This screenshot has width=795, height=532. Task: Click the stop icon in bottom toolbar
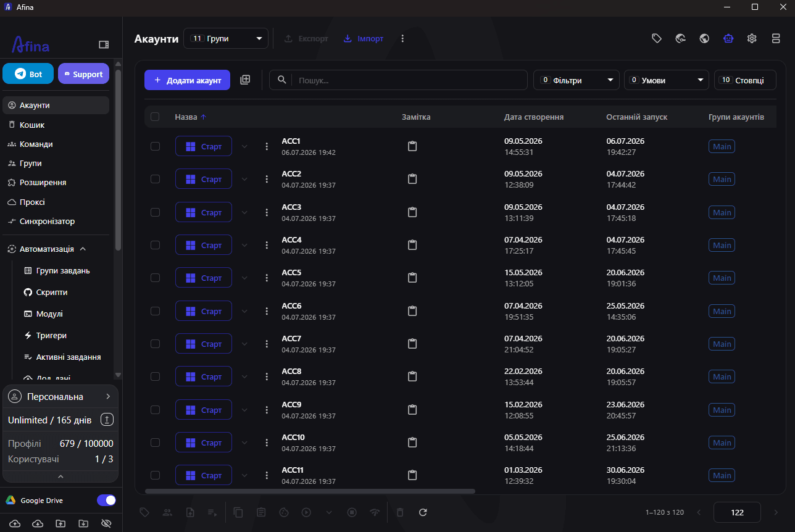(352, 512)
